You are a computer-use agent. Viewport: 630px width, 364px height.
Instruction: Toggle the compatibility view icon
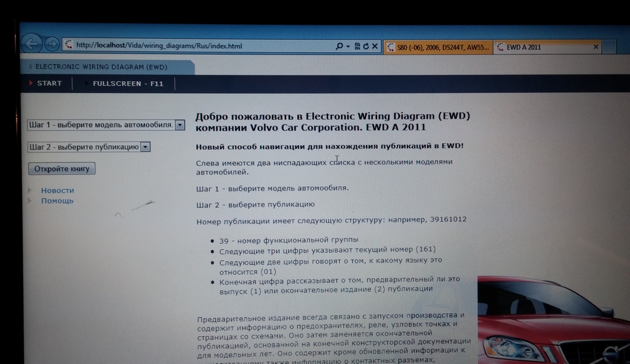point(357,46)
